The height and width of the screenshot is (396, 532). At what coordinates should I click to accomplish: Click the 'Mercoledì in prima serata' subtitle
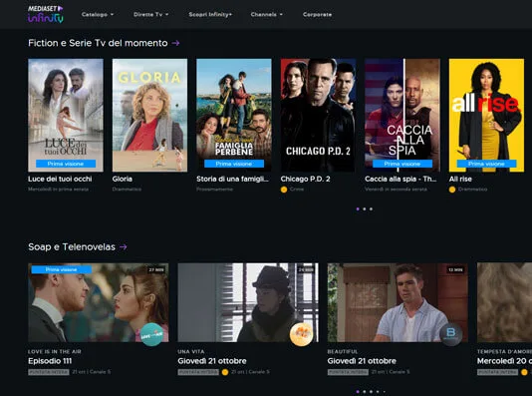tap(59, 190)
